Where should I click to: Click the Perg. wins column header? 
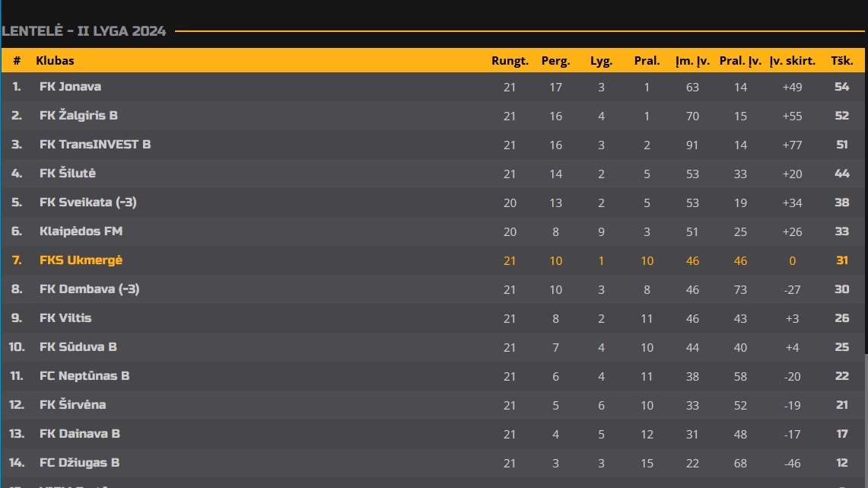[556, 61]
